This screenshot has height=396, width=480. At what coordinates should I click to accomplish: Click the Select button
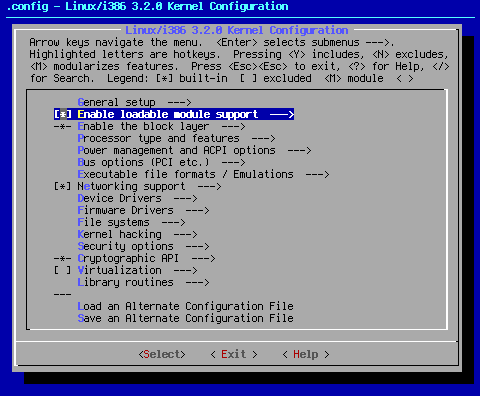(x=162, y=354)
